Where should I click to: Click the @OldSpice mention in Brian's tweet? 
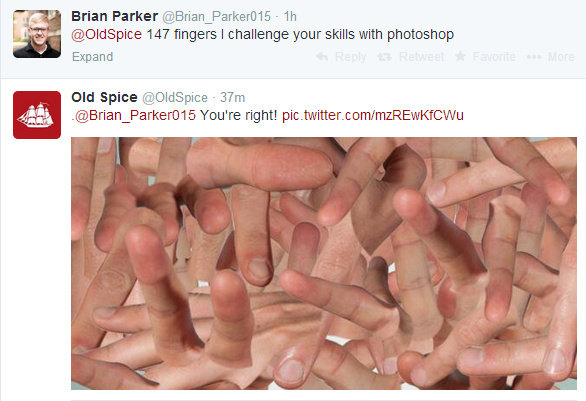click(107, 34)
